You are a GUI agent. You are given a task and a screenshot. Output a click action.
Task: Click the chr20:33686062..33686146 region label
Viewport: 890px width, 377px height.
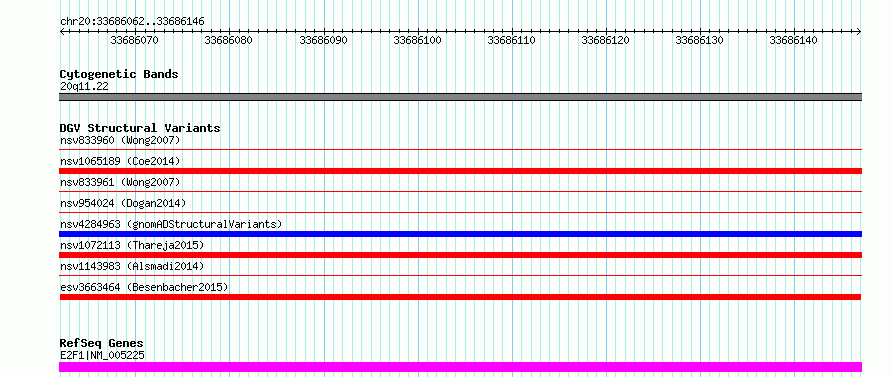(132, 22)
